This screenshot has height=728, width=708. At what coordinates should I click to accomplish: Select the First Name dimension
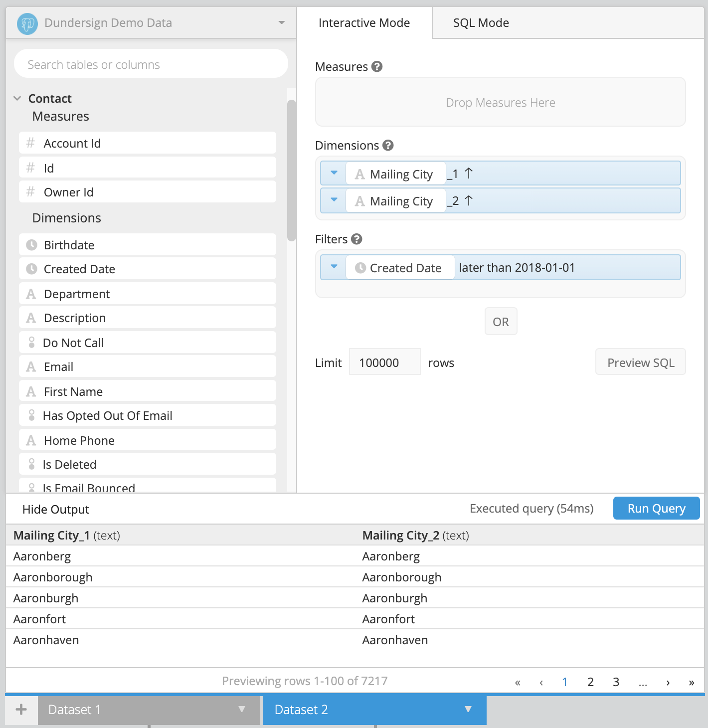[148, 391]
